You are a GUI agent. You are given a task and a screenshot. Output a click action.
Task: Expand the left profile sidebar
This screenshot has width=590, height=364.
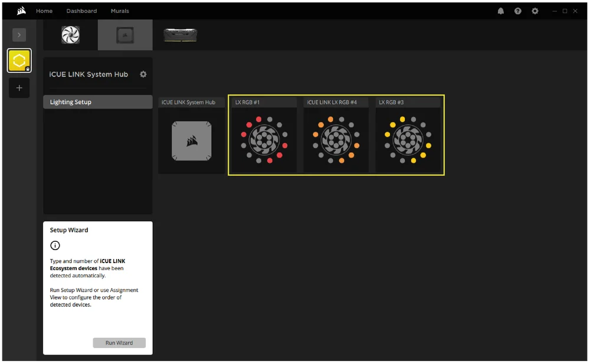click(x=19, y=35)
